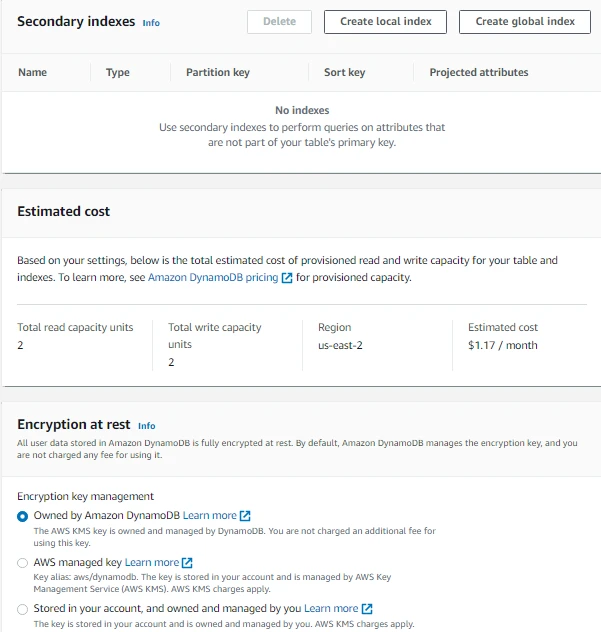Click external link icon after Owned by DynamoDB Learn more
The image size is (601, 632).
pos(246,516)
